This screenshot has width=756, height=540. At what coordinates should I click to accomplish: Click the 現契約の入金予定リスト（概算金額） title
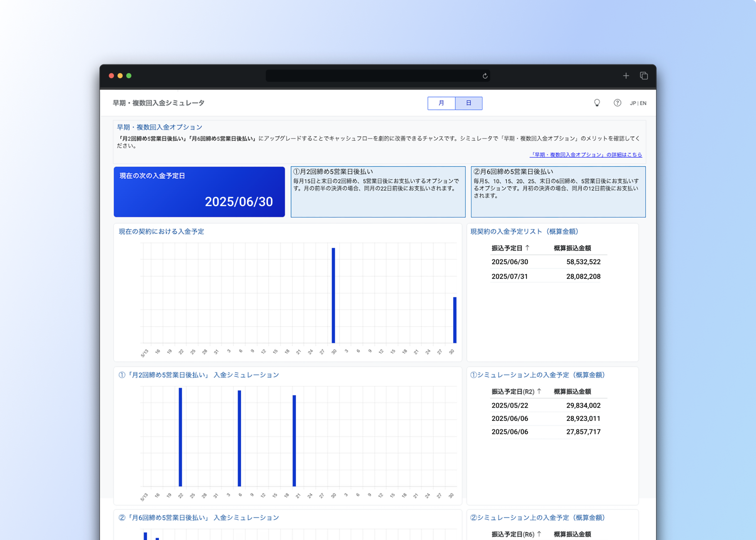point(524,231)
